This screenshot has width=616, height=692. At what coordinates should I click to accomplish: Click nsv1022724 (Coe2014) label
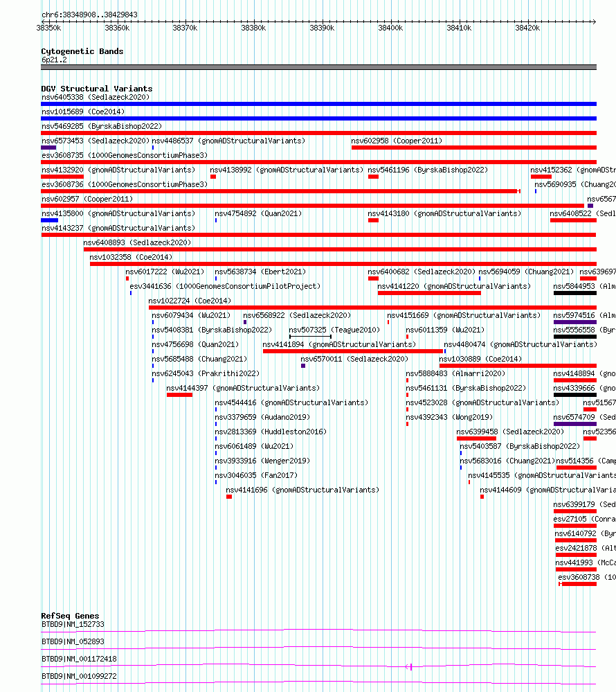(x=190, y=301)
